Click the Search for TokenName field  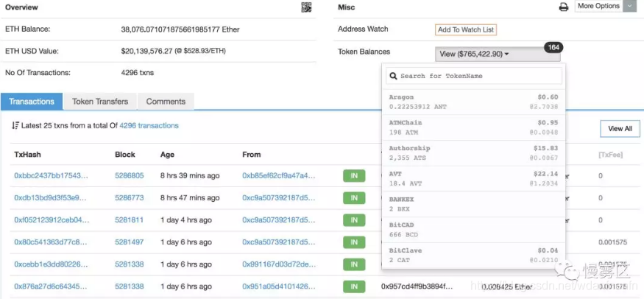pos(473,76)
